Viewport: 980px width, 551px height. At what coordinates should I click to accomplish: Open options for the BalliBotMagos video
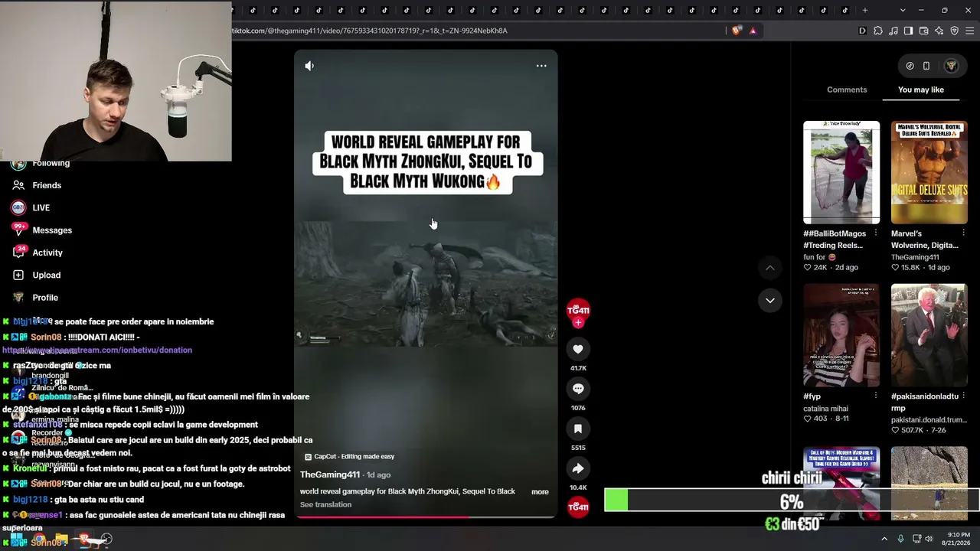[876, 233]
